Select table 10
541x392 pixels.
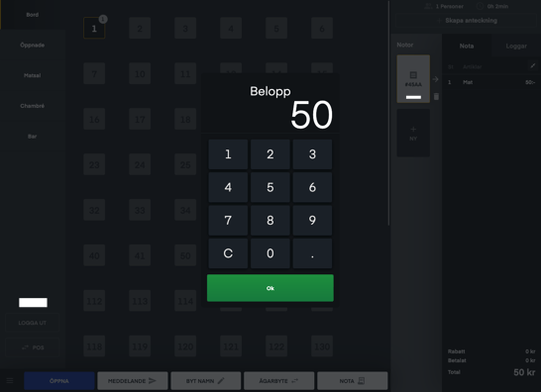[140, 74]
